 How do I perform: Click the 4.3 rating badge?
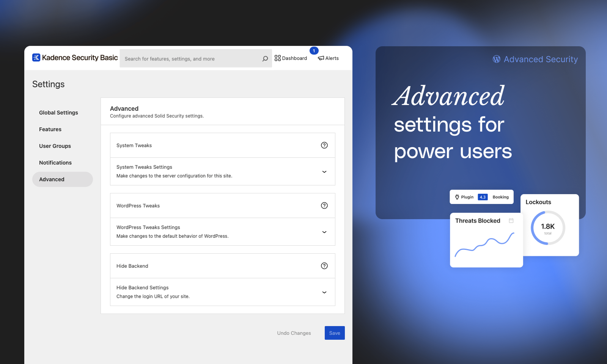pos(483,197)
